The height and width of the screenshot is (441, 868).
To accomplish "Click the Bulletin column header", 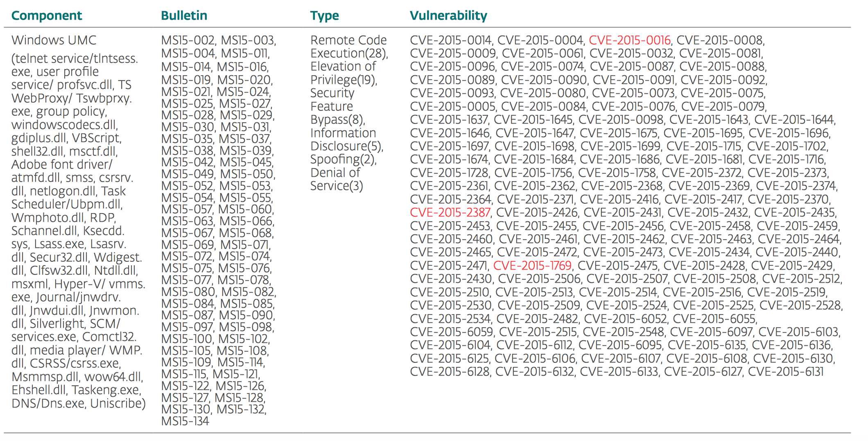I will click(184, 16).
